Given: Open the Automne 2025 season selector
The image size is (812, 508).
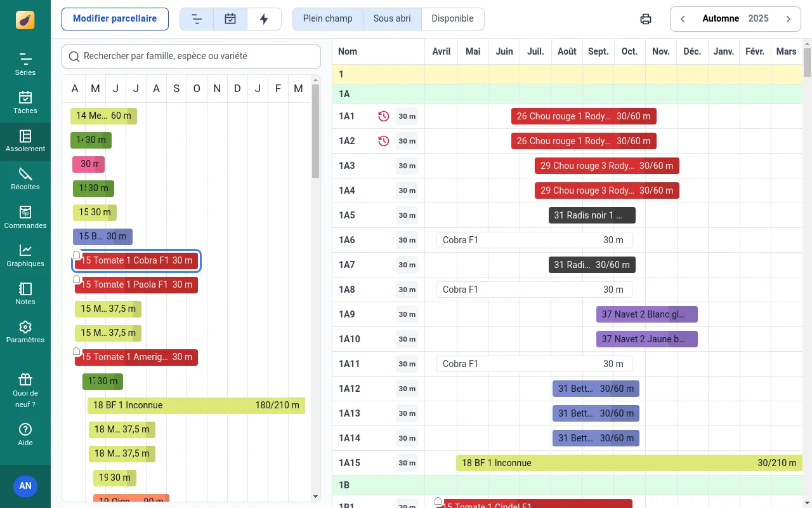Looking at the screenshot, I should [x=735, y=19].
